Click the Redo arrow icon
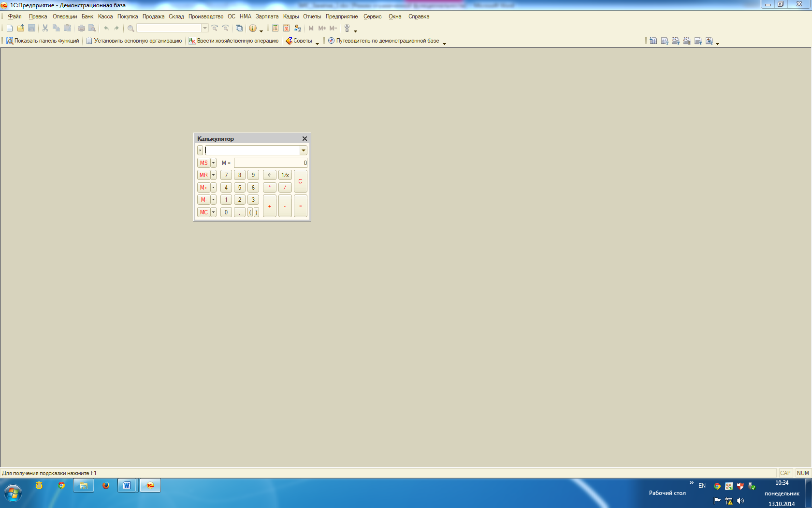The height and width of the screenshot is (508, 812). [x=116, y=28]
